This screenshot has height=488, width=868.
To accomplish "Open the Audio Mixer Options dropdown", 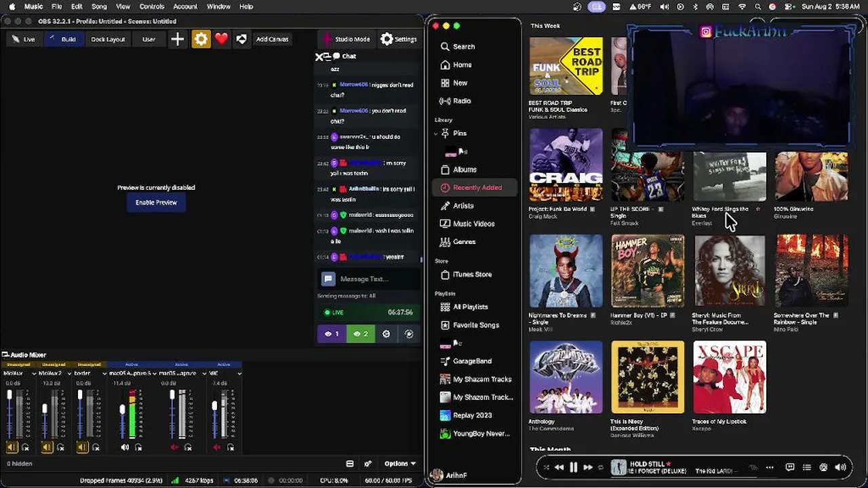I will (399, 464).
